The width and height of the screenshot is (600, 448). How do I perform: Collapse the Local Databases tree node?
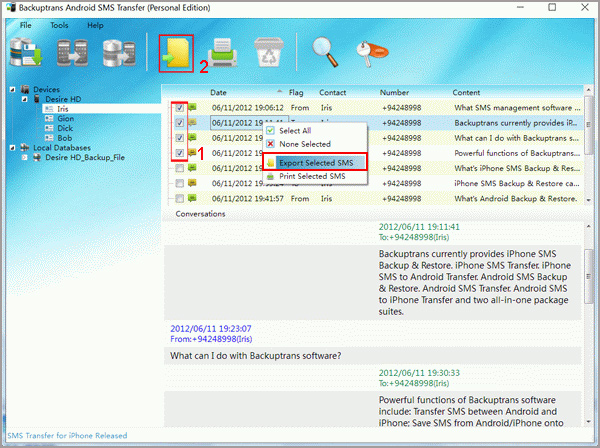[13, 147]
